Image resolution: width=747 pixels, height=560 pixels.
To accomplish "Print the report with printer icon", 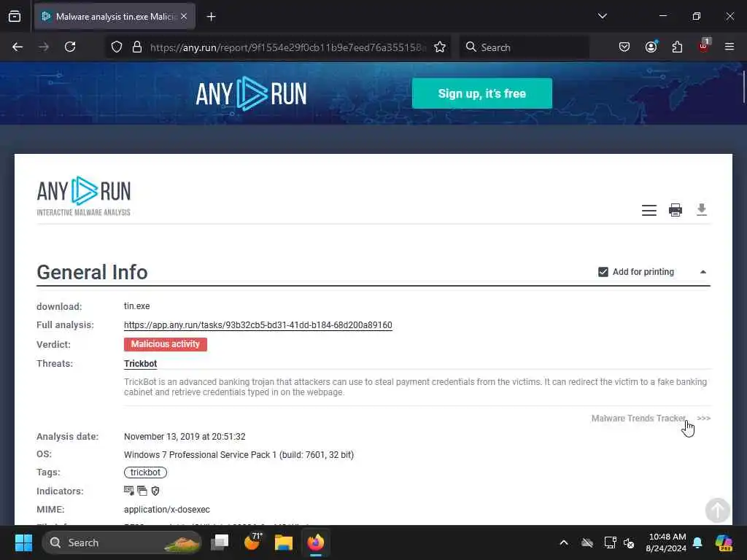I will (675, 210).
